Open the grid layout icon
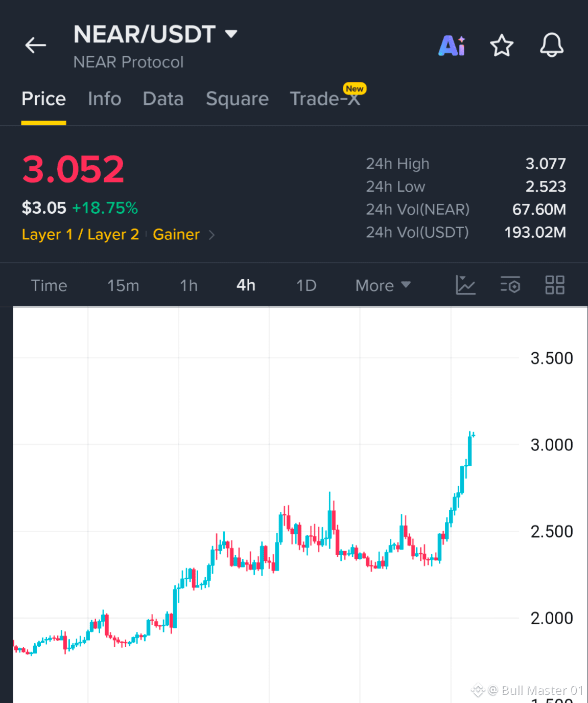The height and width of the screenshot is (703, 588). (x=555, y=285)
